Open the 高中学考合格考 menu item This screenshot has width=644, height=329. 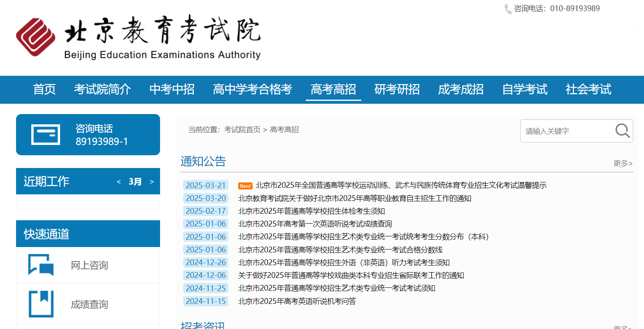coord(252,89)
